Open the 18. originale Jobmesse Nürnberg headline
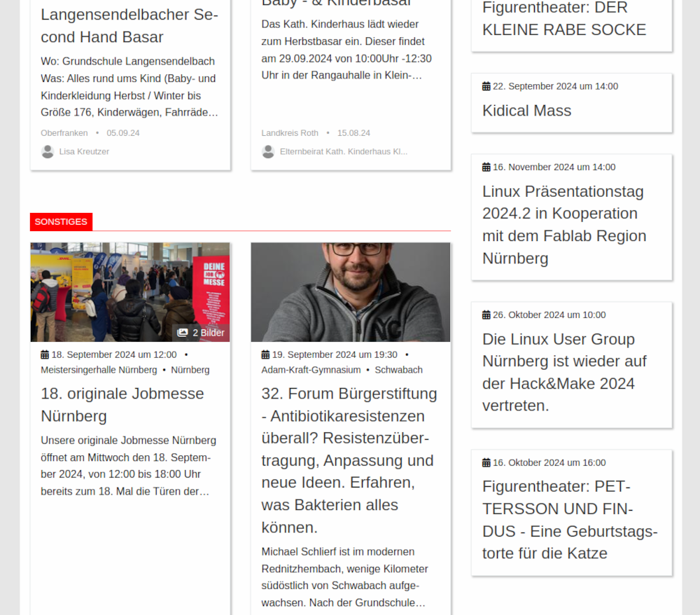The height and width of the screenshot is (615, 700). point(122,405)
